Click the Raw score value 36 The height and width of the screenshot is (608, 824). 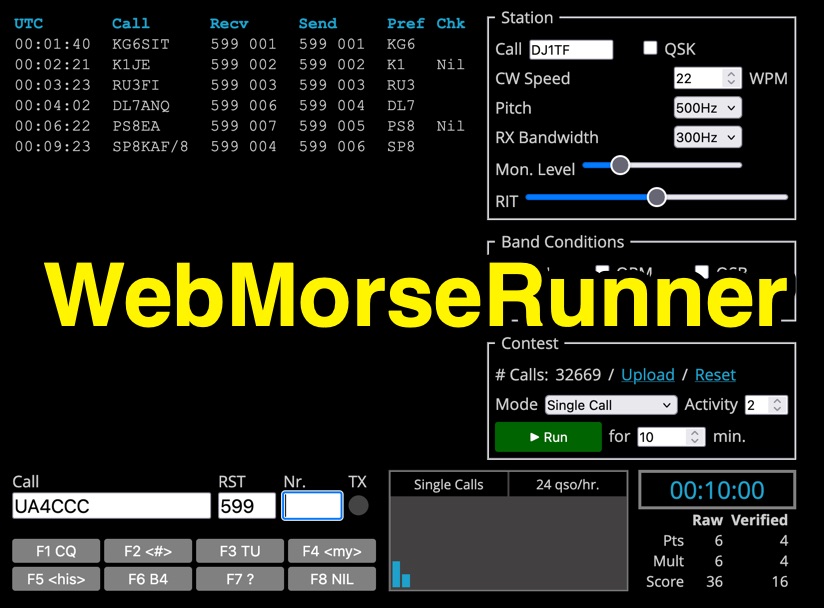[x=714, y=581]
